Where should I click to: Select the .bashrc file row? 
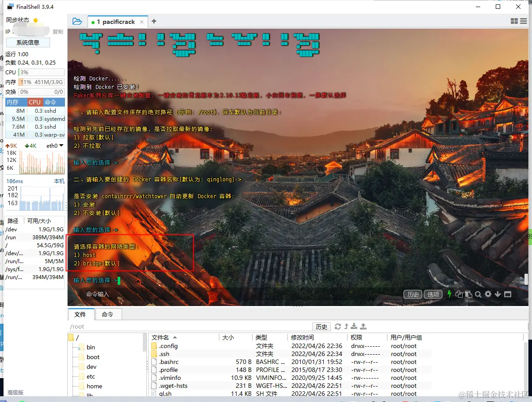pyautogui.click(x=290, y=362)
